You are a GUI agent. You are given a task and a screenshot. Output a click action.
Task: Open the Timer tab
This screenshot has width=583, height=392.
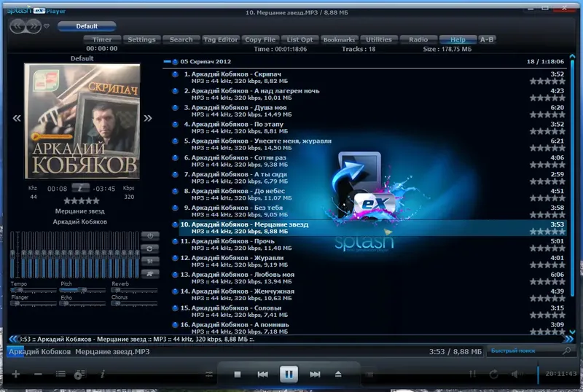[x=102, y=39]
